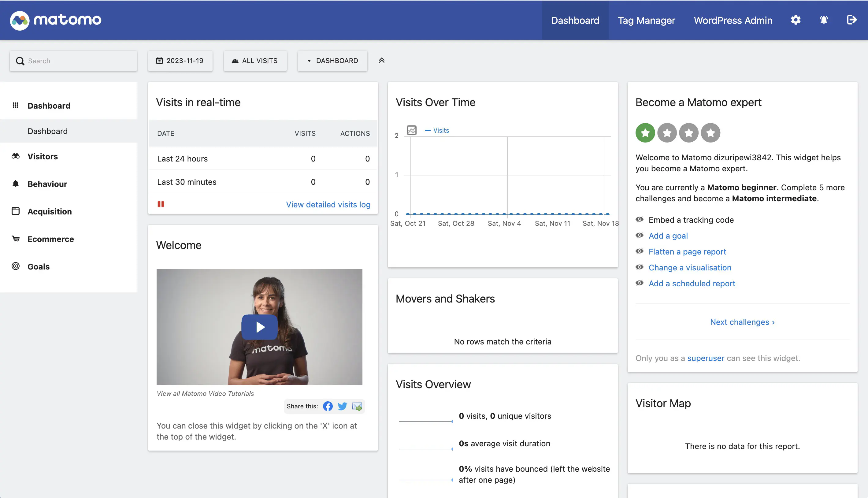The width and height of the screenshot is (868, 498).
Task: Play the Welcome video thumbnail
Action: click(x=259, y=327)
